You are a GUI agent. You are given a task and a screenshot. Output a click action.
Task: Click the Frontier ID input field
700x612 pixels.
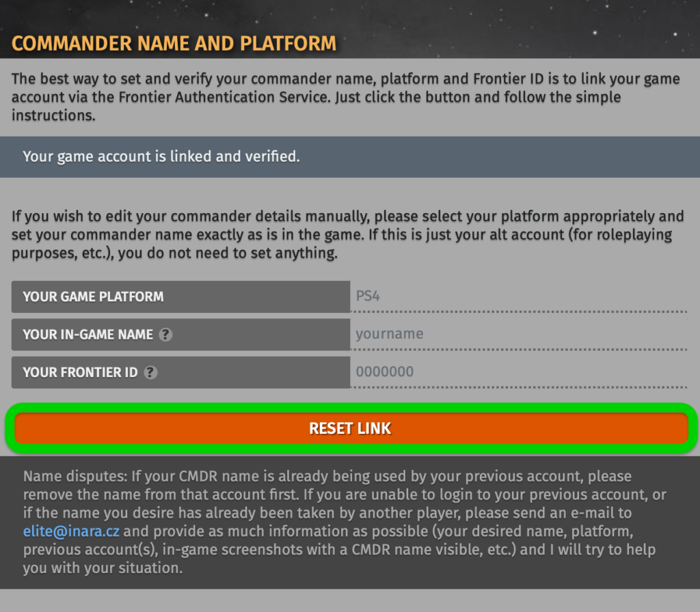pos(520,372)
